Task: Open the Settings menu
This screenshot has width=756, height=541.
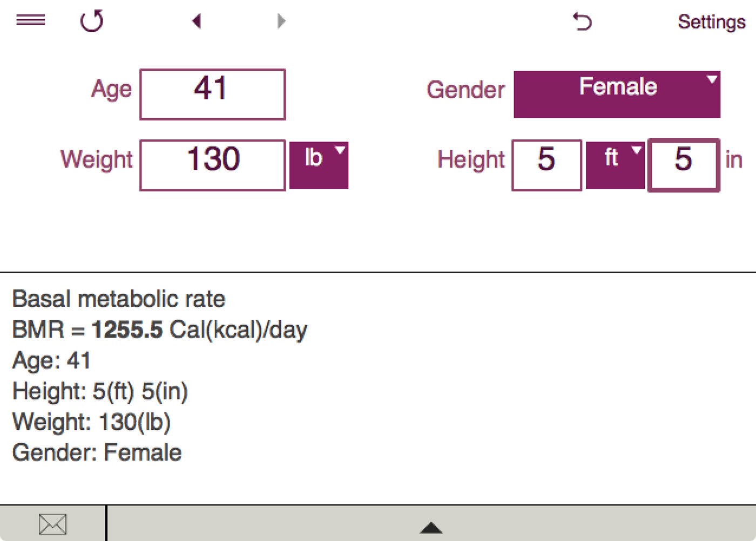Action: [x=711, y=22]
